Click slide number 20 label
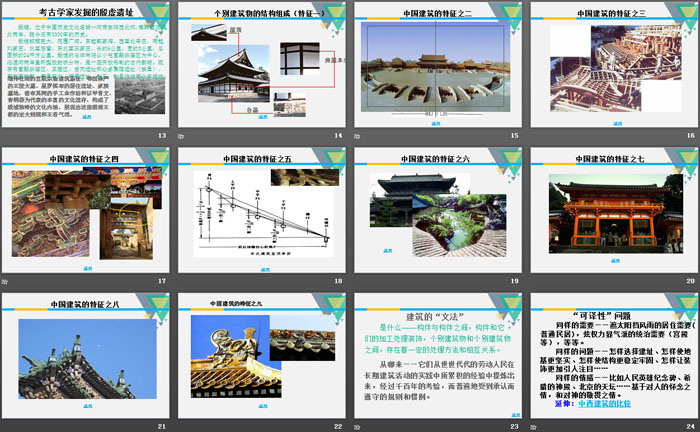This screenshot has width=700, height=432. tap(691, 281)
